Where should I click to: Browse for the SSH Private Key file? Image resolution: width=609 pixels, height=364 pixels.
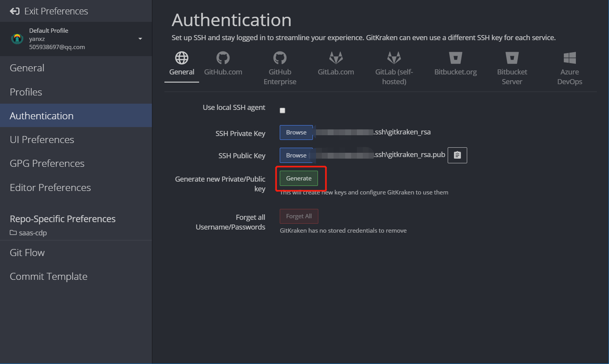[296, 132]
